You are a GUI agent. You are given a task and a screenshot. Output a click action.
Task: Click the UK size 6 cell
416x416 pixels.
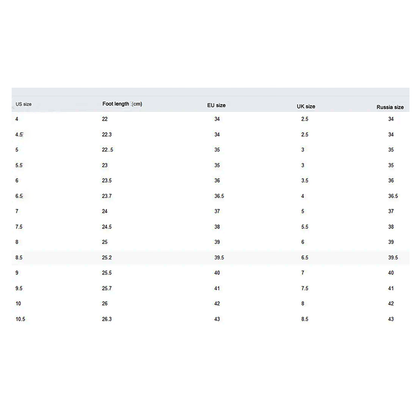(x=303, y=242)
